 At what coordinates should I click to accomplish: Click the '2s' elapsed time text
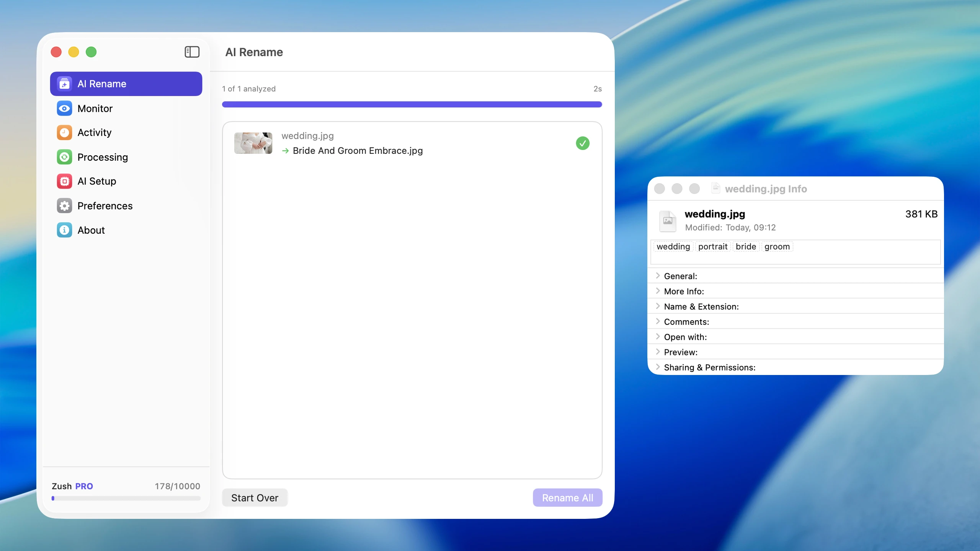(x=598, y=89)
